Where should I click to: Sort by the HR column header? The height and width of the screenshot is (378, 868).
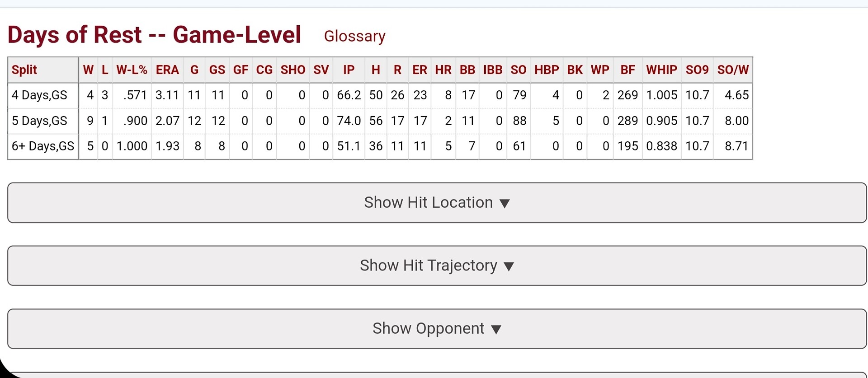coord(443,70)
